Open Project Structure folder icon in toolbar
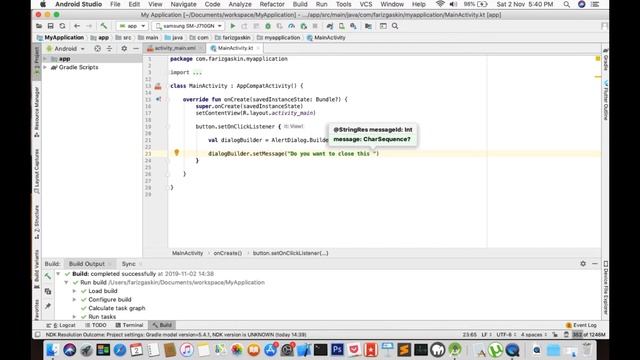The width and height of the screenshot is (640, 360). coord(368,26)
